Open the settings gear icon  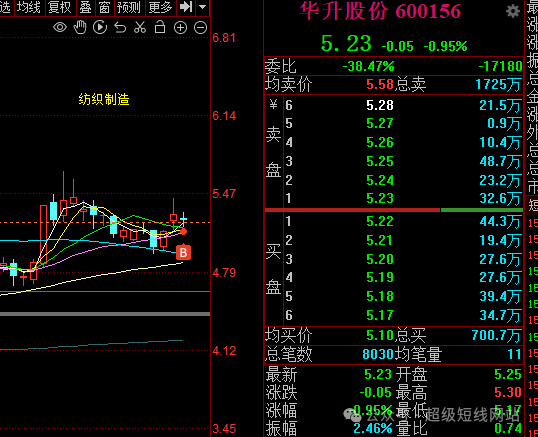[513, 11]
